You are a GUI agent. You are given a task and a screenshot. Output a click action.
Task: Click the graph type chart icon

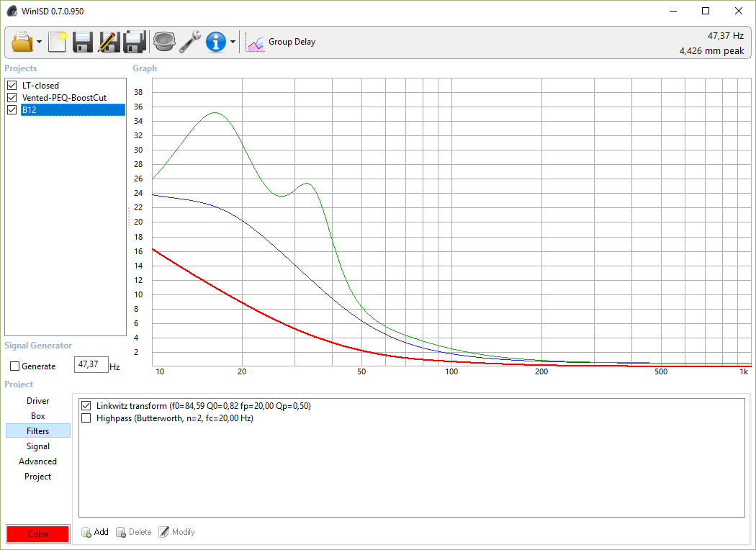click(x=255, y=42)
